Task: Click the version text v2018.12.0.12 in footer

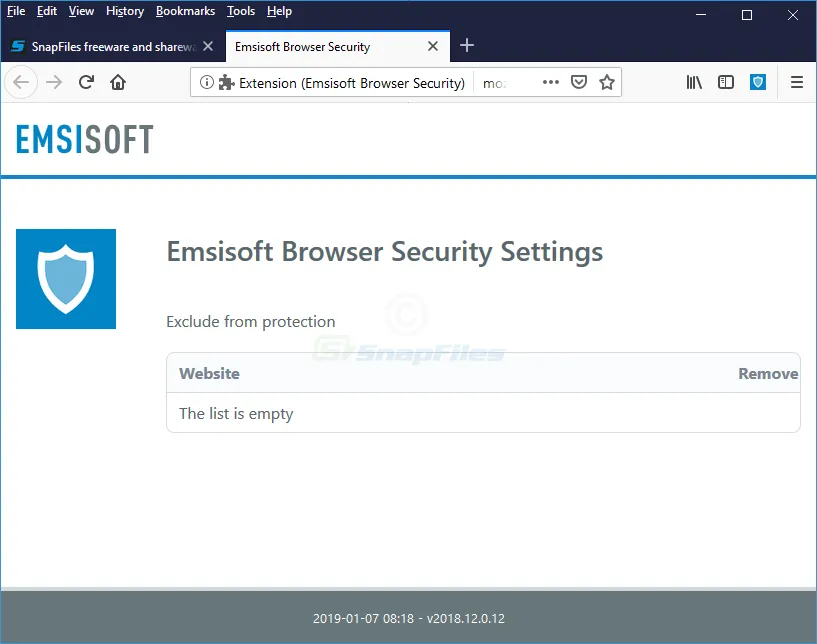Action: point(466,618)
